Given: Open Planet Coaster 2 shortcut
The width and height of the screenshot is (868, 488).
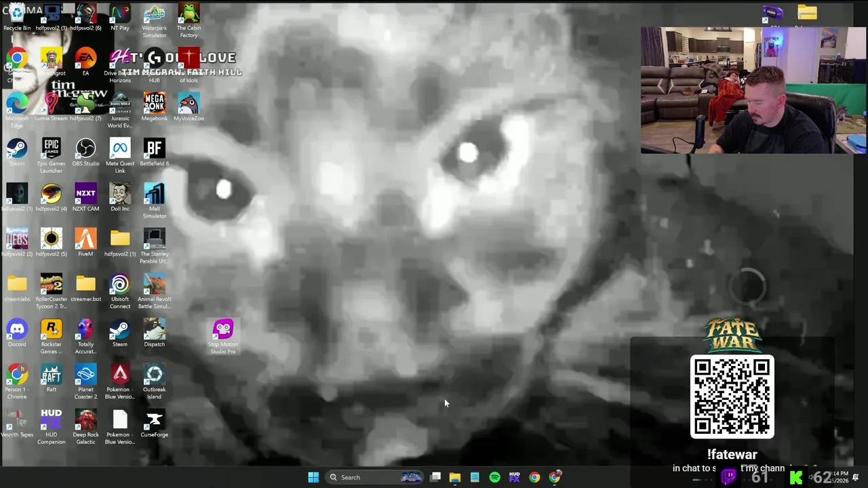Looking at the screenshot, I should pyautogui.click(x=85, y=382).
